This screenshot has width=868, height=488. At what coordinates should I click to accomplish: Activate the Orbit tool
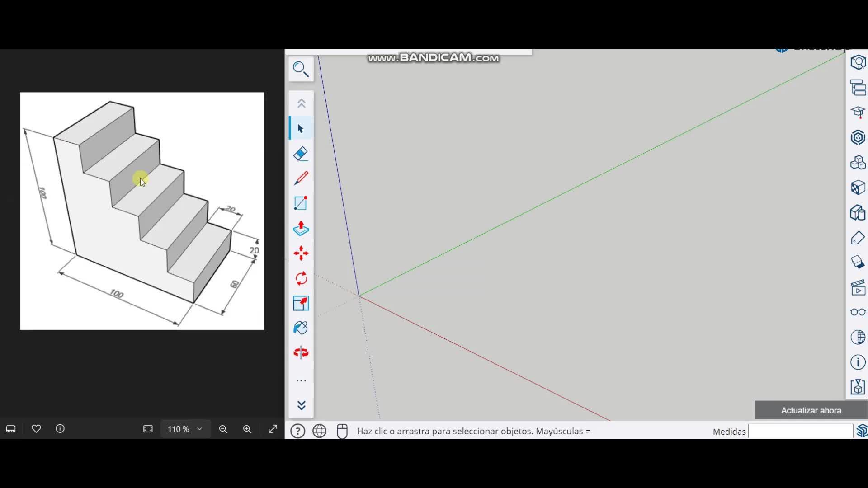pyautogui.click(x=301, y=352)
